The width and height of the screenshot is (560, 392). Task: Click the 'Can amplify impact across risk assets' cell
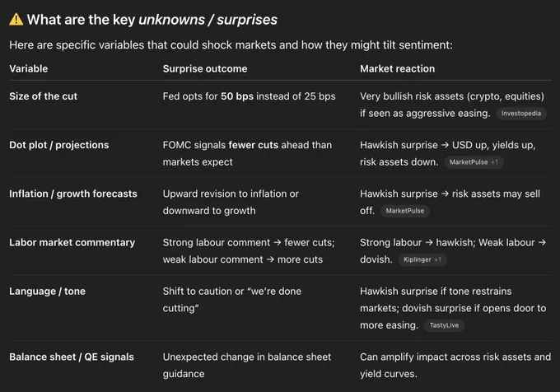pos(455,365)
